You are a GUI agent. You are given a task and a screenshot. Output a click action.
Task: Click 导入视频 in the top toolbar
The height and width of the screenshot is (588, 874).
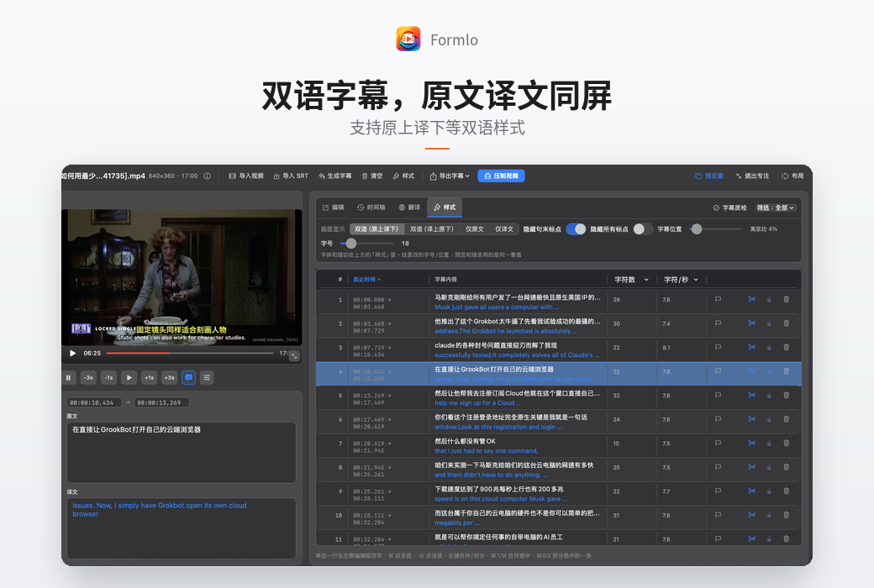pos(245,176)
